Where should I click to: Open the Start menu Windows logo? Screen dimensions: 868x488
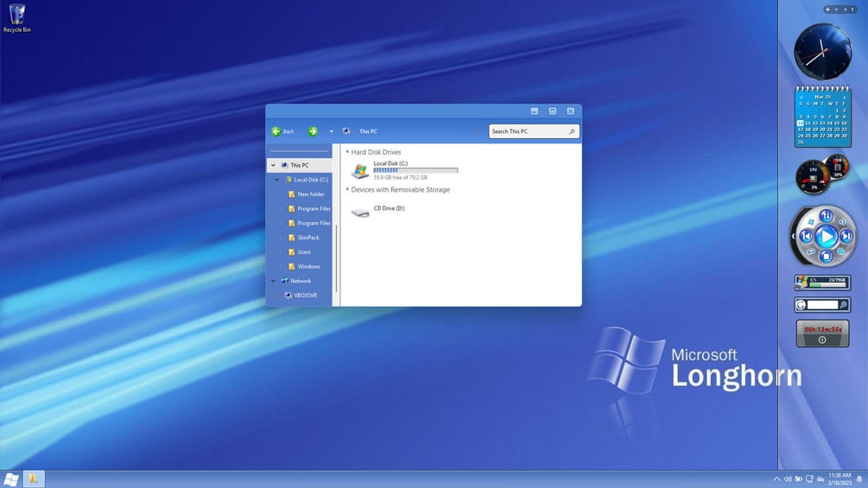[x=10, y=479]
